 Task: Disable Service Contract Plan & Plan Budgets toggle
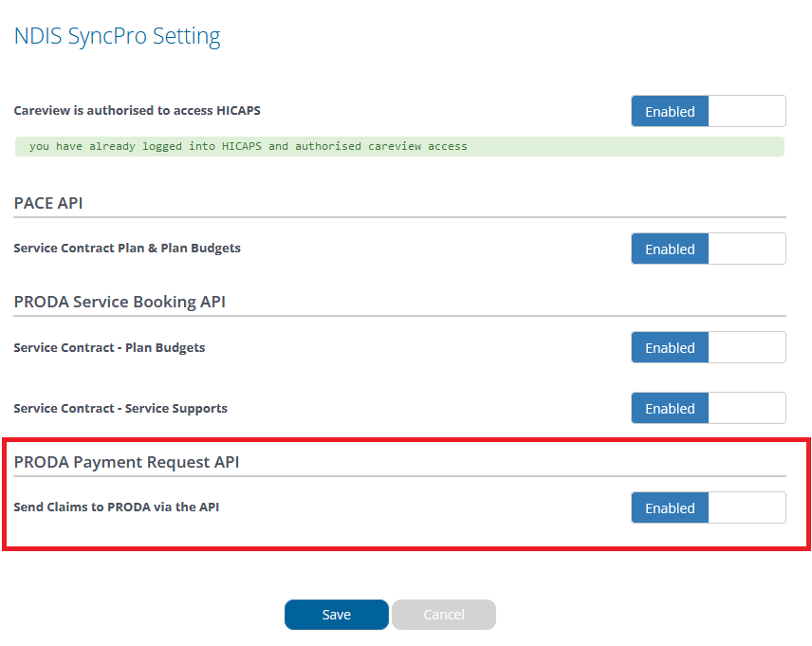[709, 249]
